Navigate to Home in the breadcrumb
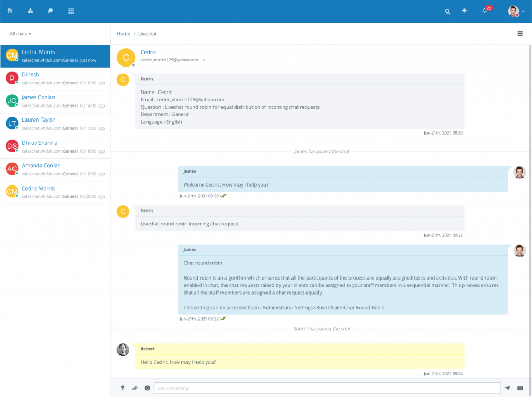532x398 pixels. coord(123,33)
